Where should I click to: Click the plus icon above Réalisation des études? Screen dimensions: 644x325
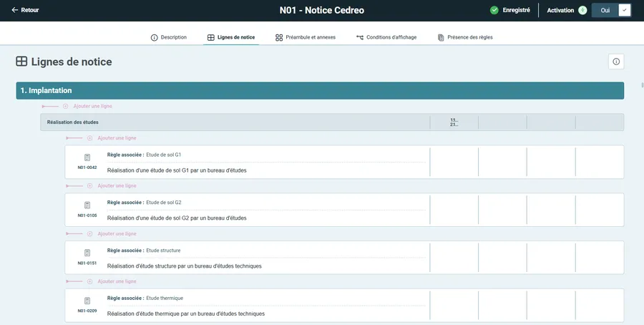66,106
